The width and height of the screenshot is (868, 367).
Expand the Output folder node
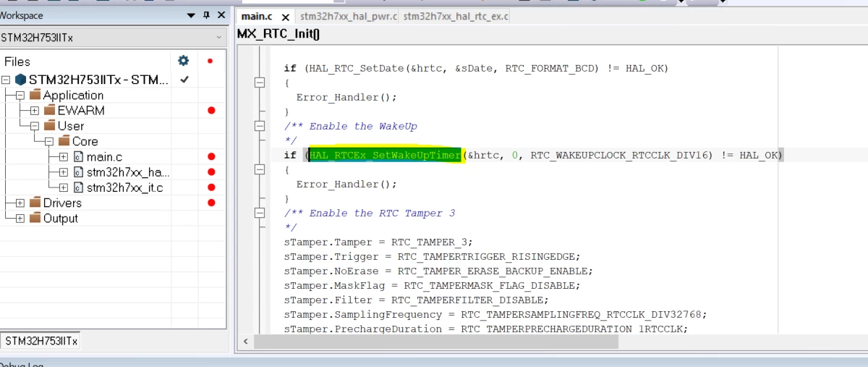20,219
